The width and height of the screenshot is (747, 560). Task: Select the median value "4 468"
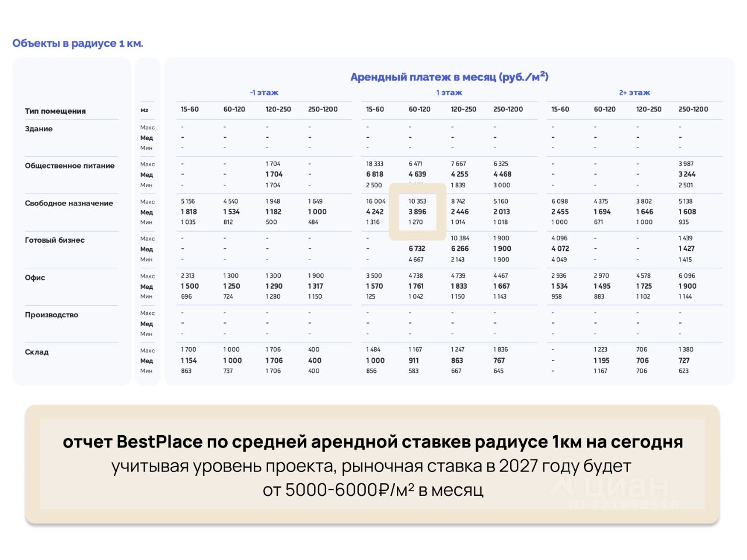point(502,174)
